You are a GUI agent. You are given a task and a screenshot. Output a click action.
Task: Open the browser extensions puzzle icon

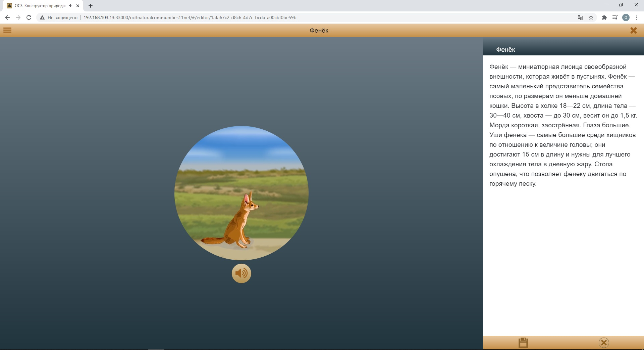coord(604,17)
